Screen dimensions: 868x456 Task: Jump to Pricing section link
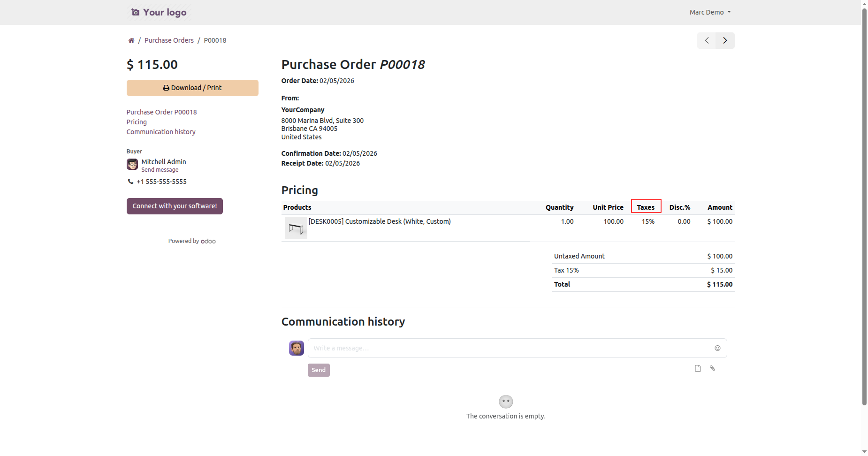[137, 122]
